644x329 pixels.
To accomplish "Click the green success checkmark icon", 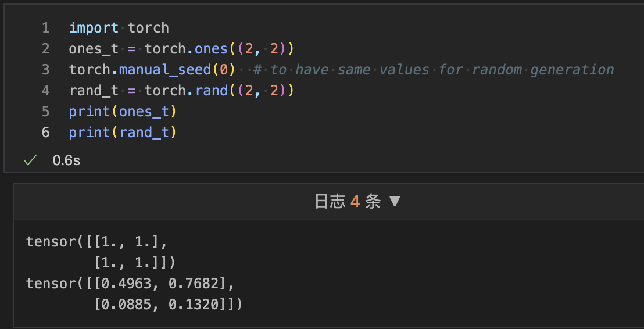I will [x=30, y=160].
